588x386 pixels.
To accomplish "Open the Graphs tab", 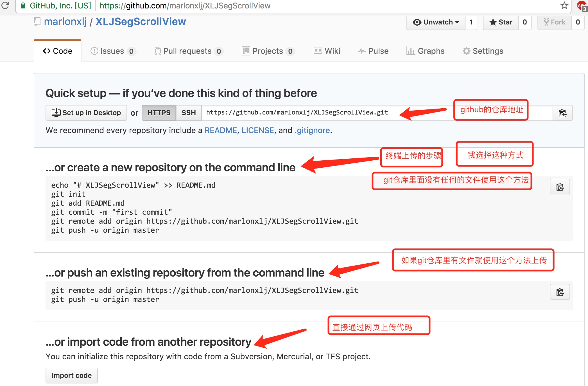I will (x=425, y=51).
